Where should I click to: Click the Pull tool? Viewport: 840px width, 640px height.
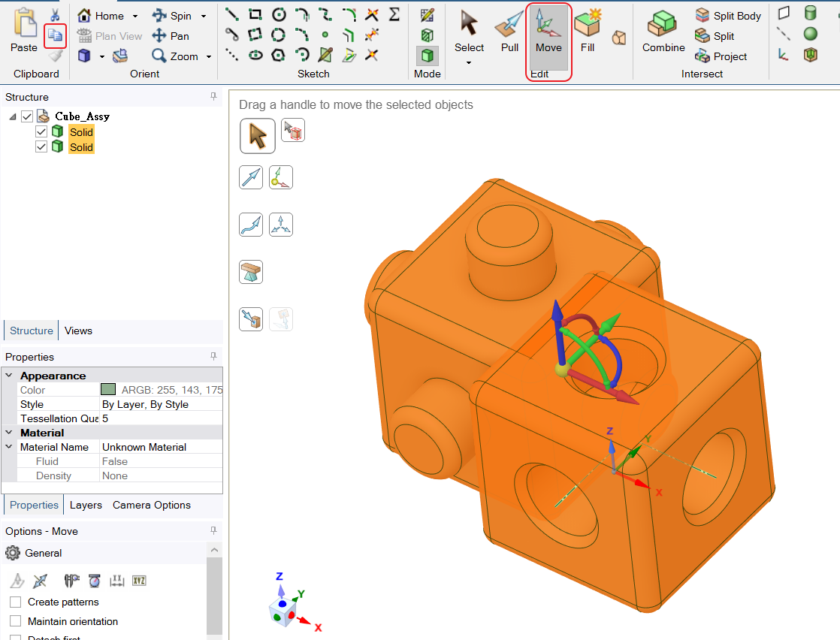pos(509,31)
